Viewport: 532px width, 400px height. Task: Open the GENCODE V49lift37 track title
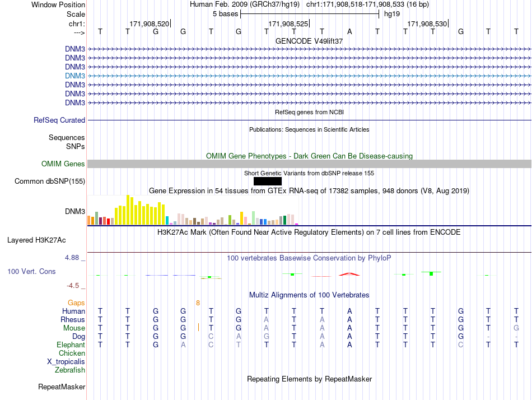[309, 41]
